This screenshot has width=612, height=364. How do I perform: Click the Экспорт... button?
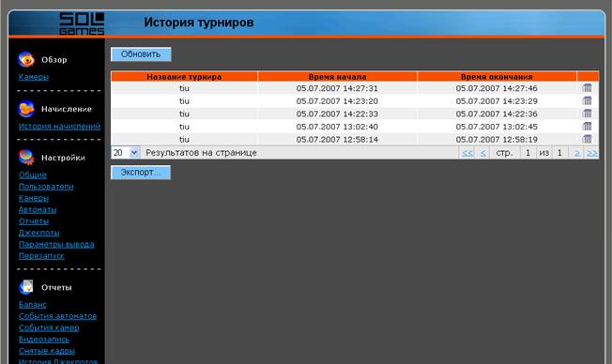(141, 173)
